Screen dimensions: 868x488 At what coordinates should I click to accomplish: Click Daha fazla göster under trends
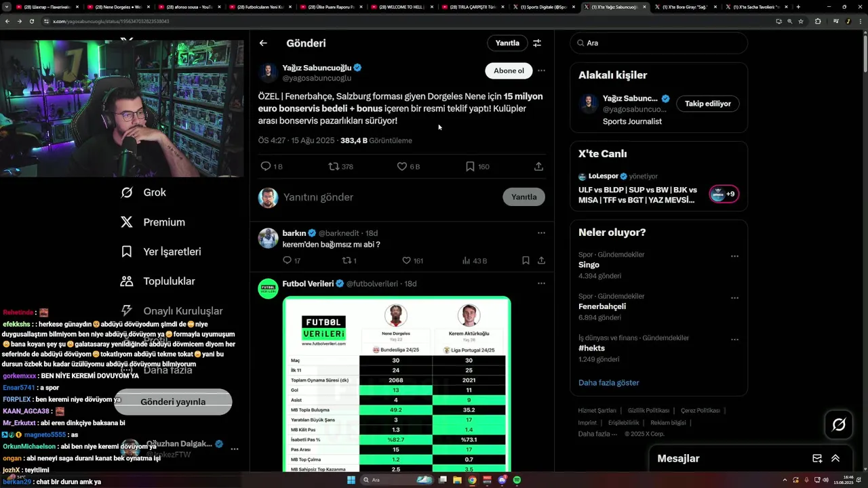pos(608,382)
